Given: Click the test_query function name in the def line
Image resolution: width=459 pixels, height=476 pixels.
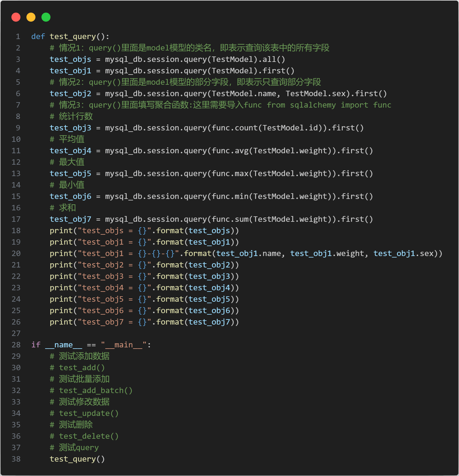Looking at the screenshot, I should click(x=73, y=37).
